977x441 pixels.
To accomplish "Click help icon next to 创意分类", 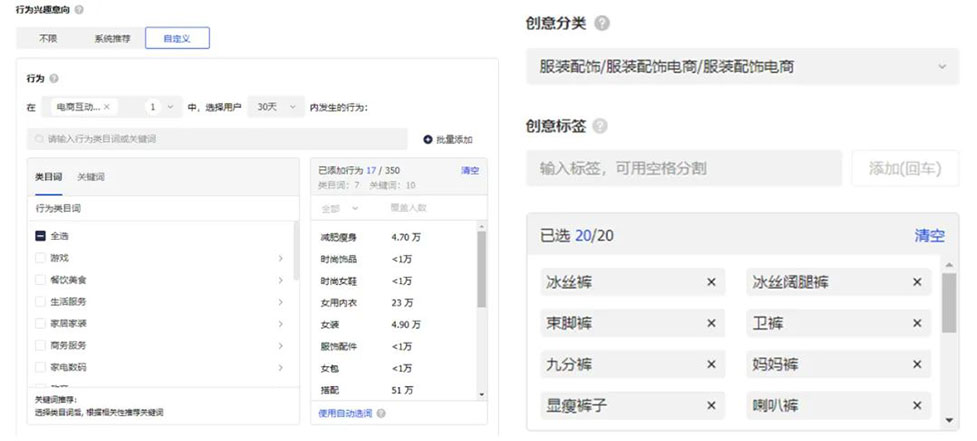I will (x=603, y=23).
